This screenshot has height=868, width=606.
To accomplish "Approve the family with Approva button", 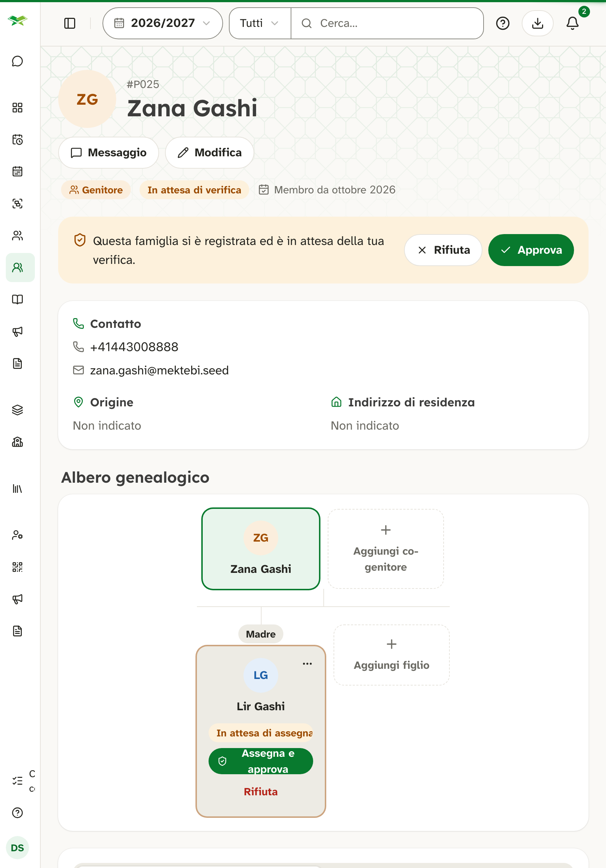I will click(x=531, y=250).
